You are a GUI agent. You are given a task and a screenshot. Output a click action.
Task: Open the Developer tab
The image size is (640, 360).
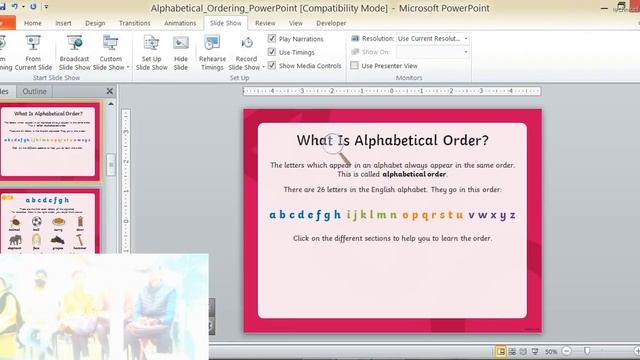pyautogui.click(x=331, y=23)
